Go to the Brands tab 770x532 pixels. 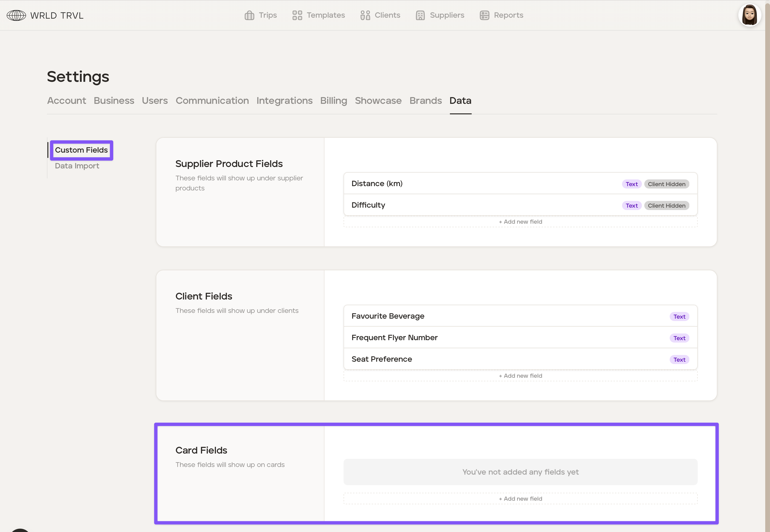pyautogui.click(x=425, y=101)
